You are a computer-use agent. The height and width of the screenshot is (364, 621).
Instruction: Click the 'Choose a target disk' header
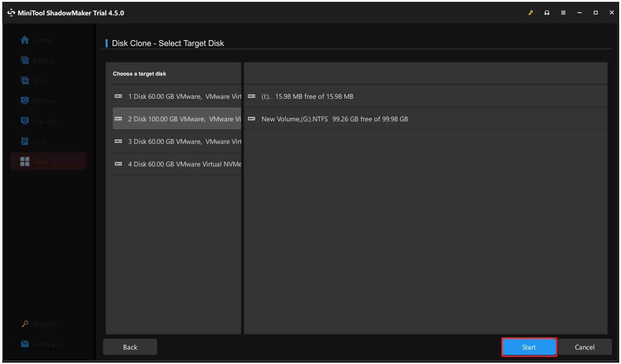[140, 74]
